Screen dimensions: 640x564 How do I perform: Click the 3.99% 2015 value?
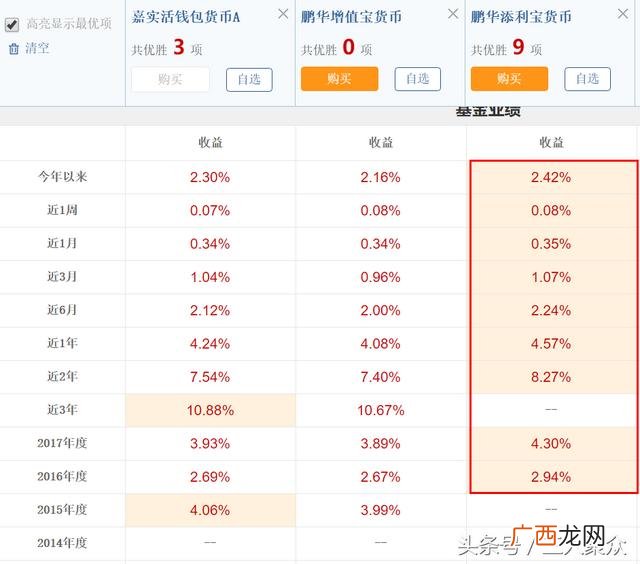point(380,510)
